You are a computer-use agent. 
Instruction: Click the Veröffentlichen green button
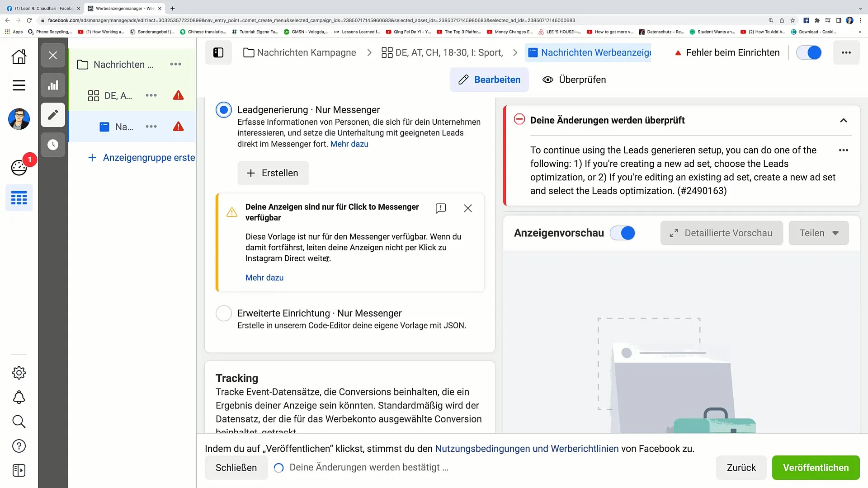[816, 467]
